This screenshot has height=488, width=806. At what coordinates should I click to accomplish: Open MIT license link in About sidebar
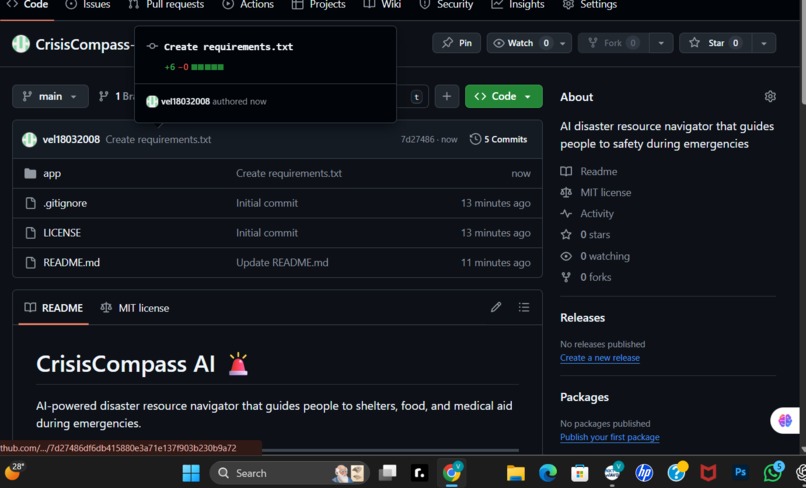pyautogui.click(x=596, y=192)
